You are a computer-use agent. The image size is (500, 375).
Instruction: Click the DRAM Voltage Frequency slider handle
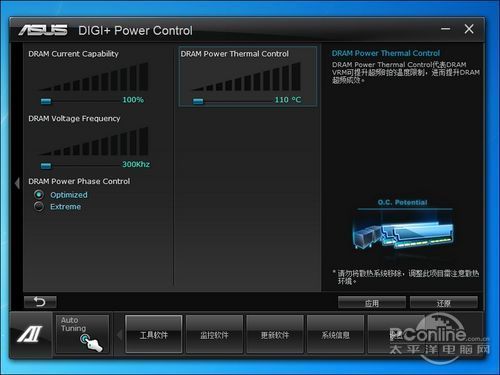(x=46, y=165)
